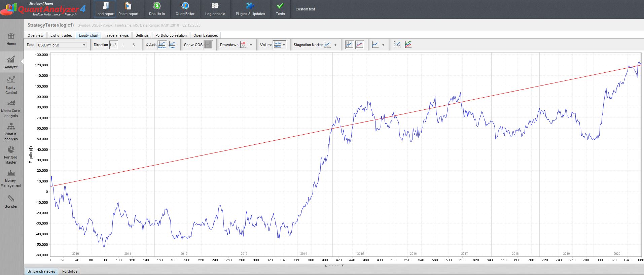Open Plugins & Updates
The width and height of the screenshot is (644, 275).
250,9
